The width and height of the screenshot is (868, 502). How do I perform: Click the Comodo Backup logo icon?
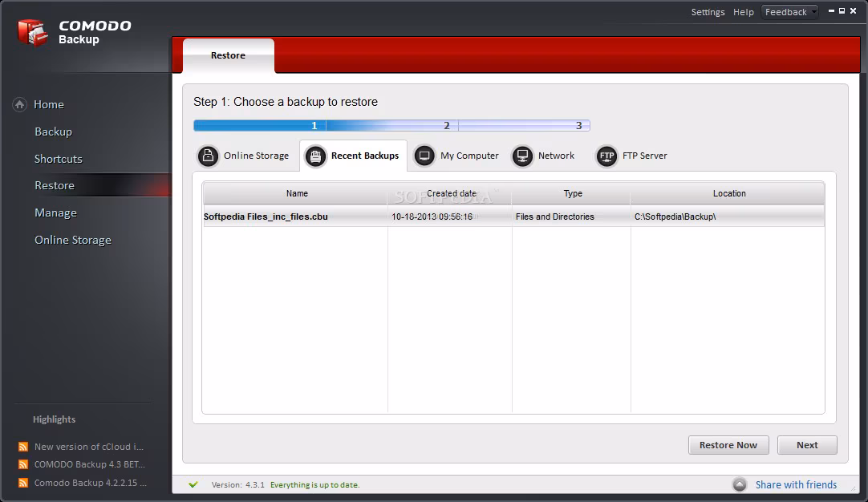point(33,33)
